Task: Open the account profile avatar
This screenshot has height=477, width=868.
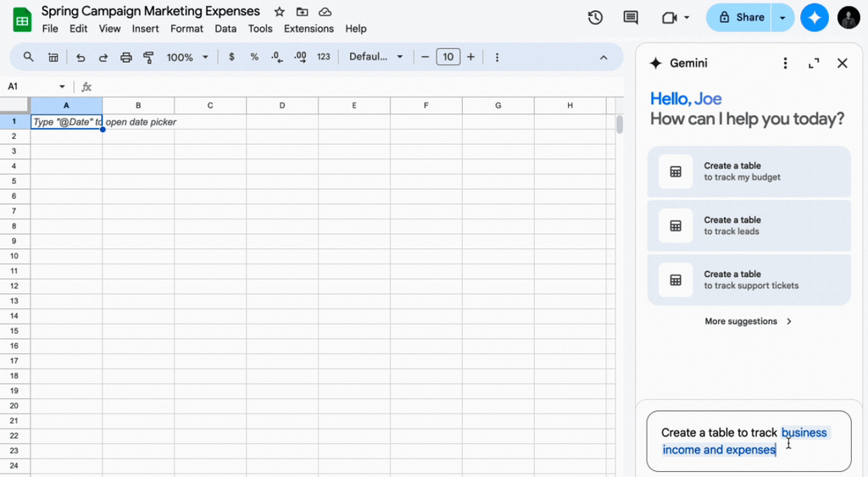Action: (849, 18)
